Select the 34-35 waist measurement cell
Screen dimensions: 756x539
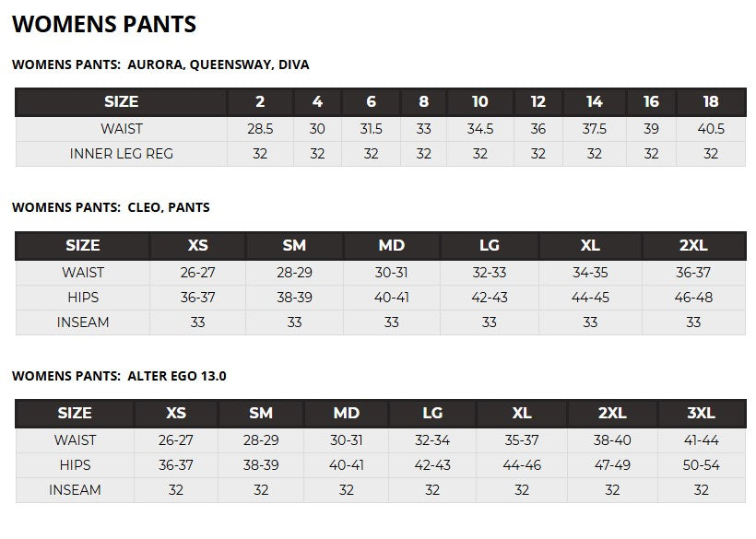[590, 273]
